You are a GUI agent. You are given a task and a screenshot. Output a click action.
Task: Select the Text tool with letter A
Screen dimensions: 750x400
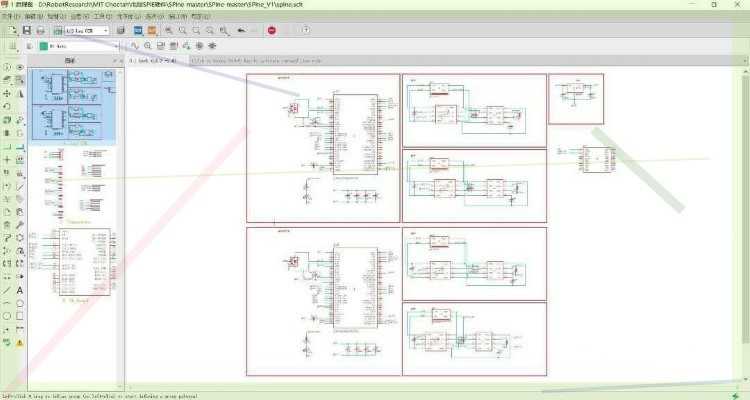[x=20, y=290]
